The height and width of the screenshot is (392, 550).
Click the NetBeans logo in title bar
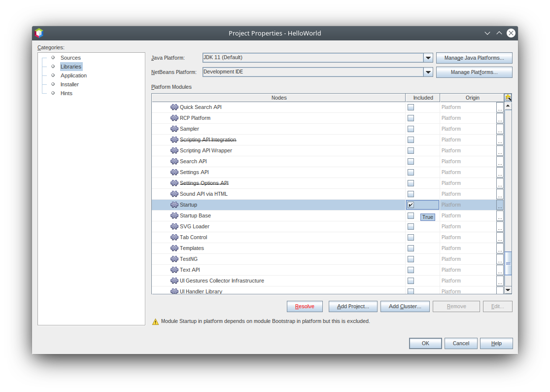[x=39, y=33]
